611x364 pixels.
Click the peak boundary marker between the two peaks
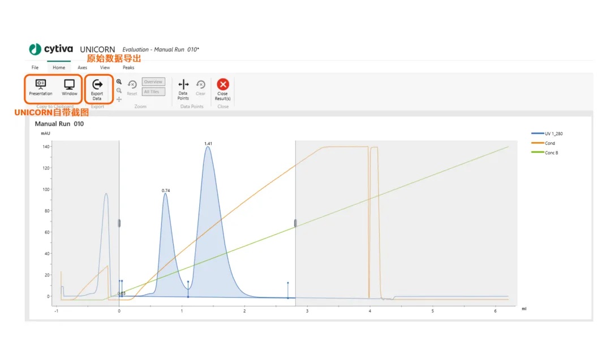(x=188, y=289)
